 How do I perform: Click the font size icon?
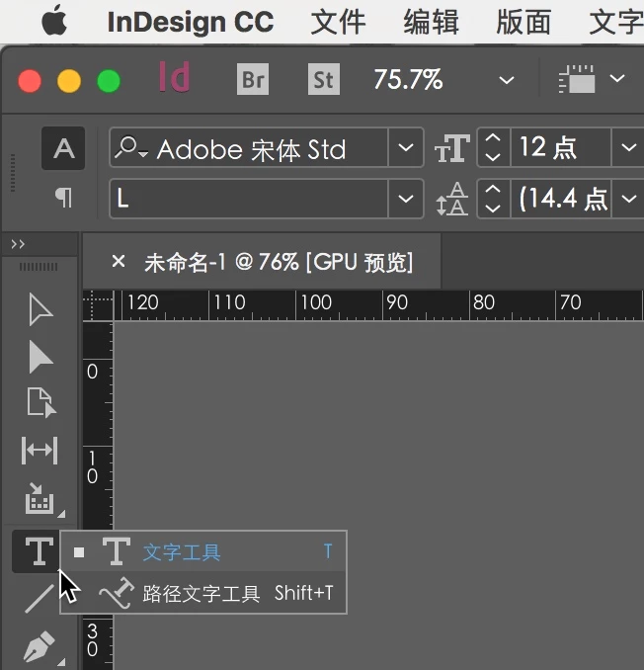(452, 148)
